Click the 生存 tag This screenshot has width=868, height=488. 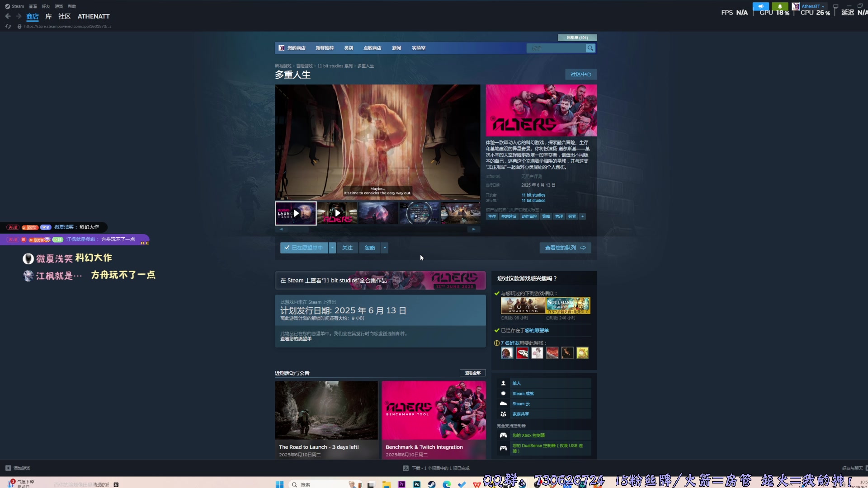pyautogui.click(x=492, y=216)
